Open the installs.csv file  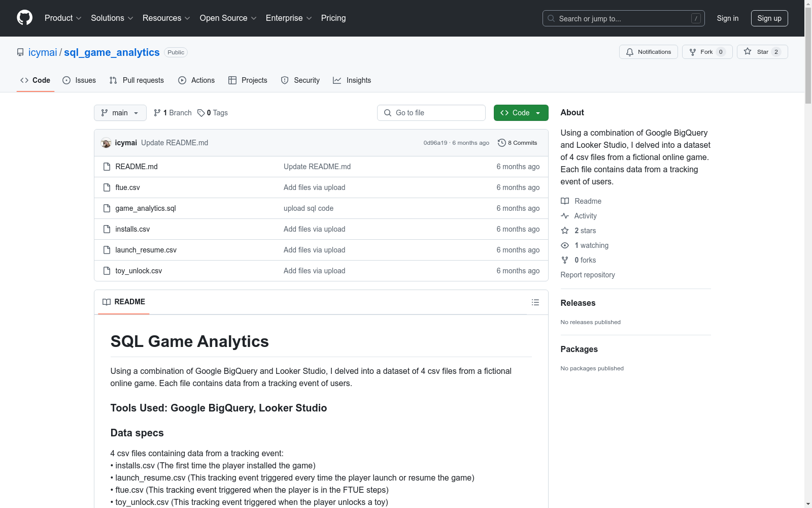(x=132, y=229)
